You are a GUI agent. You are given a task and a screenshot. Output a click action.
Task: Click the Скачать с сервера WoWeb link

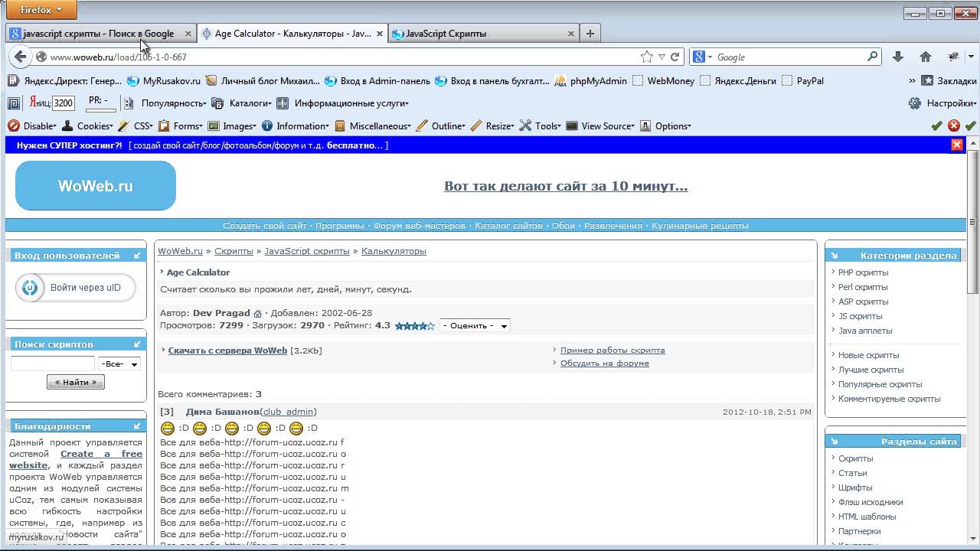[x=227, y=350]
